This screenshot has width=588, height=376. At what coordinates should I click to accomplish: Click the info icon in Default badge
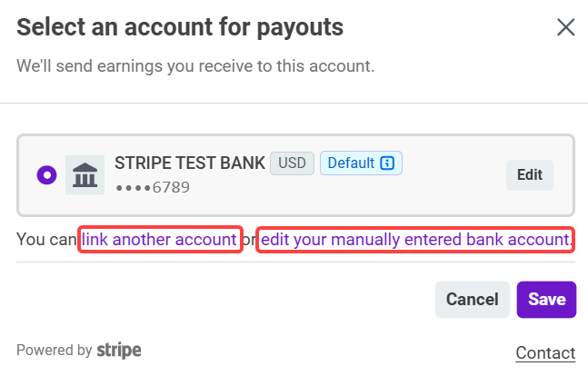[388, 163]
